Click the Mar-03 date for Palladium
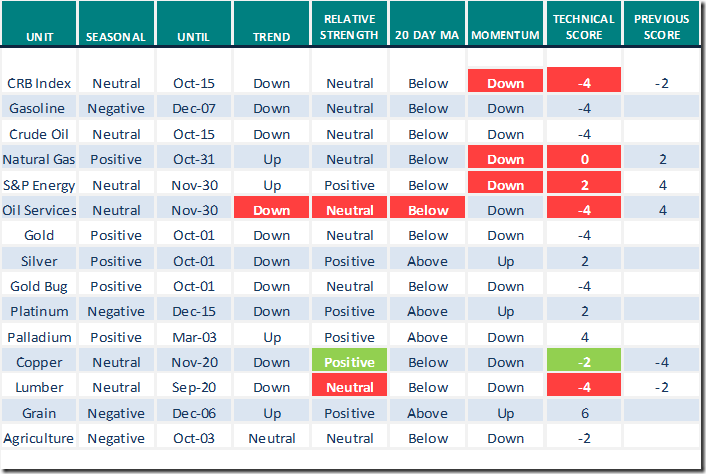706x474 pixels. coord(194,337)
